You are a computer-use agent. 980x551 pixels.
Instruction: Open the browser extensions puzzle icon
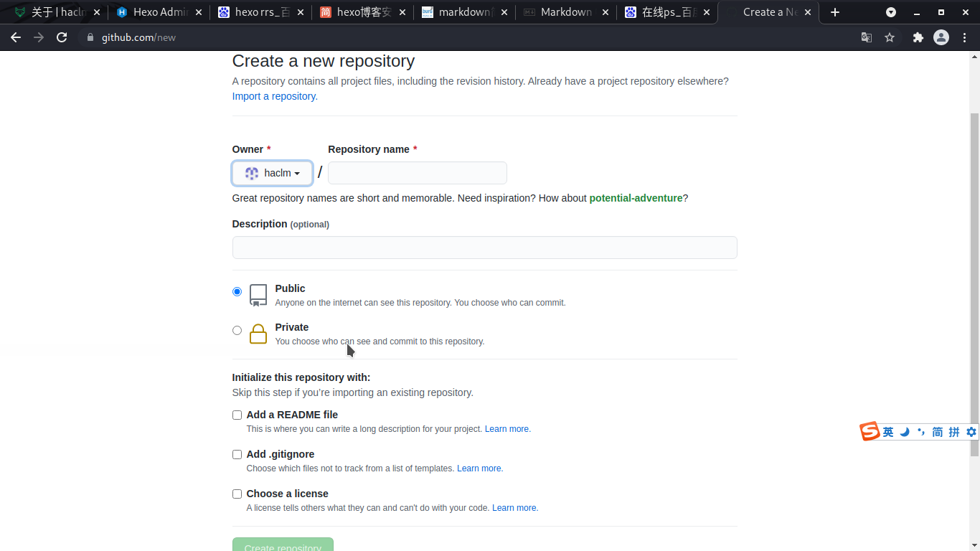point(918,37)
